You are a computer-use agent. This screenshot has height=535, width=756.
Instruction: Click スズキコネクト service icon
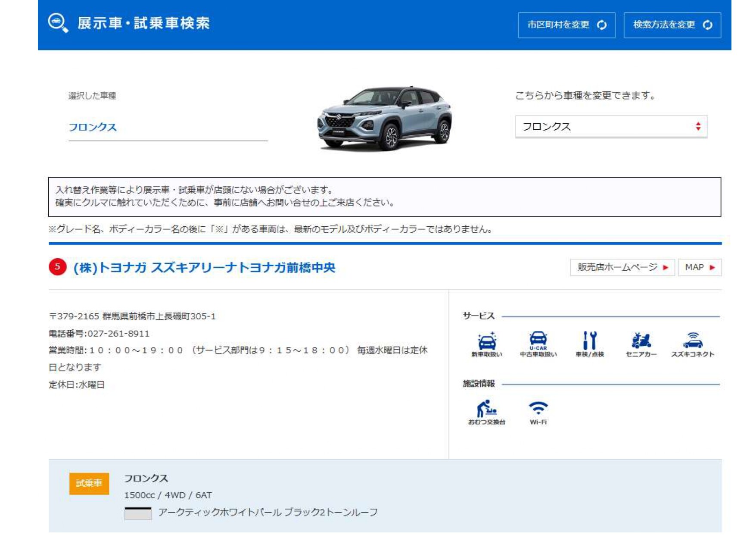(x=693, y=344)
